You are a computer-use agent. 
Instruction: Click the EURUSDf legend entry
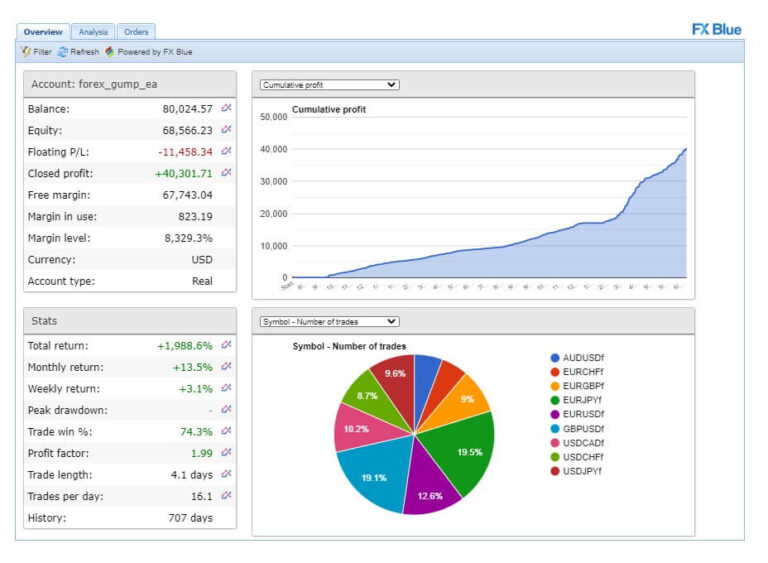577,414
